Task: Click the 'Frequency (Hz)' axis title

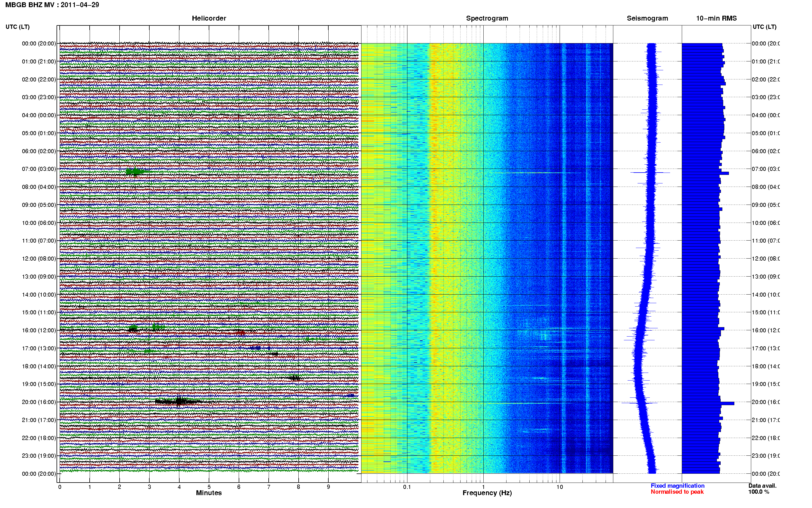Action: 487,493
